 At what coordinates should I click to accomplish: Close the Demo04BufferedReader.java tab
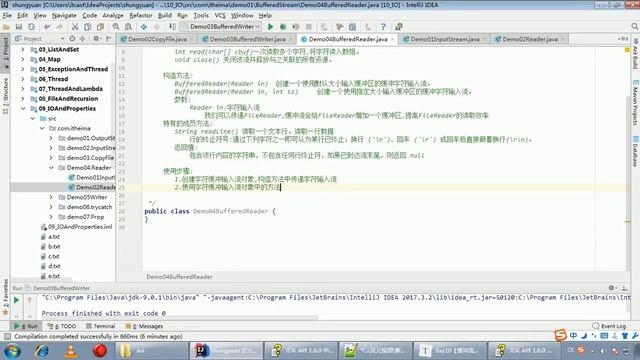point(392,39)
